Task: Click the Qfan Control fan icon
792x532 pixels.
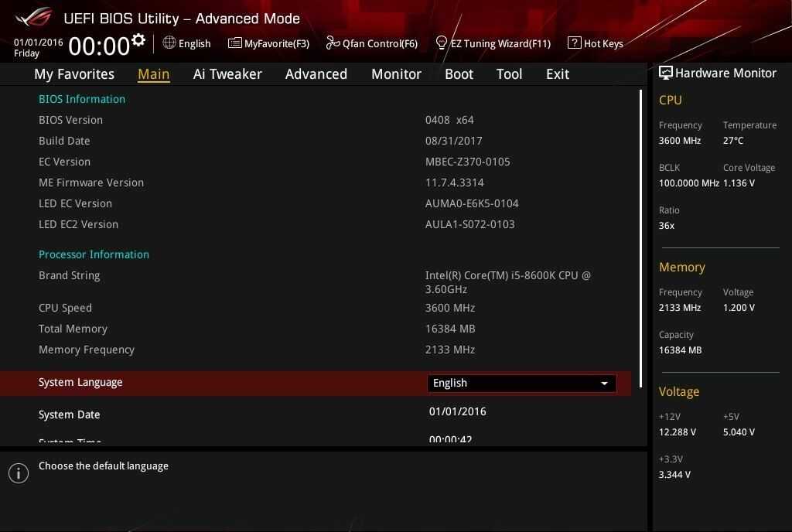Action: point(333,43)
